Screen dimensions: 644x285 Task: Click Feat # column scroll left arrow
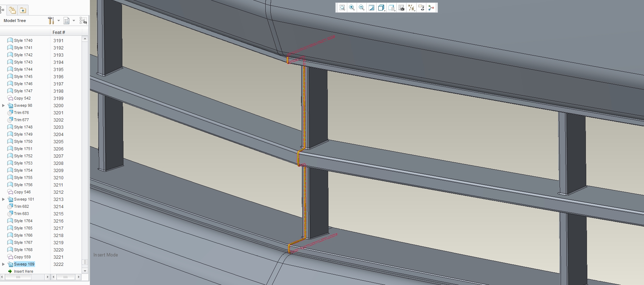pos(53,277)
